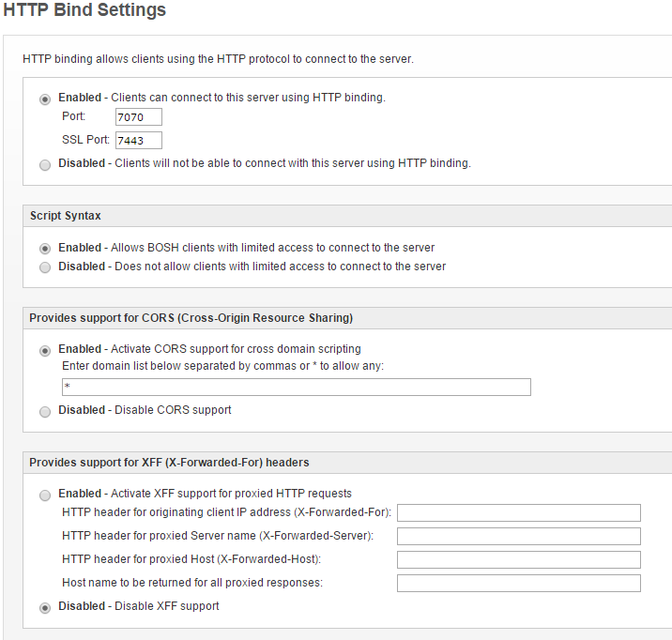This screenshot has width=672, height=640.
Task: Click the X-Forwarded-For header input field
Action: pyautogui.click(x=519, y=512)
